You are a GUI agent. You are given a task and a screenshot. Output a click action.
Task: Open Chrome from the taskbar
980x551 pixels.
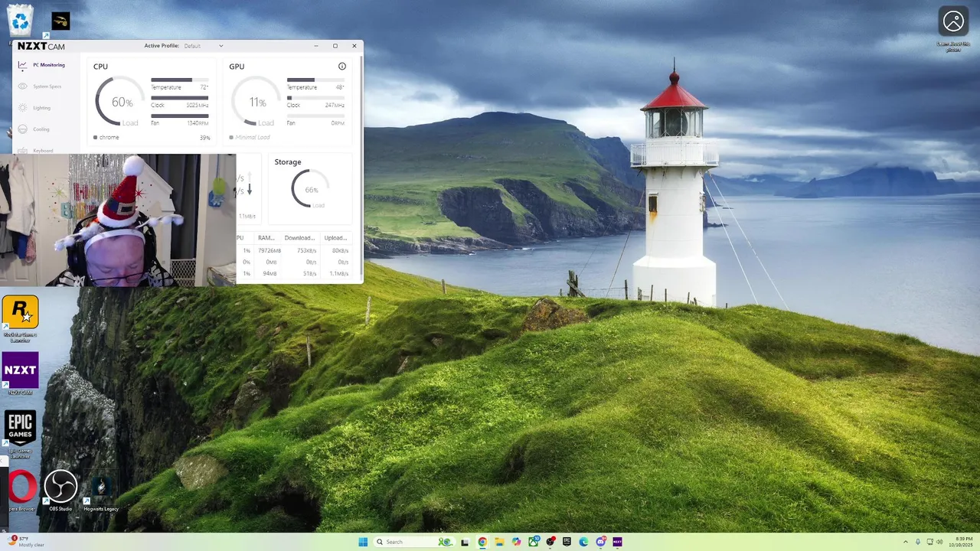(482, 542)
